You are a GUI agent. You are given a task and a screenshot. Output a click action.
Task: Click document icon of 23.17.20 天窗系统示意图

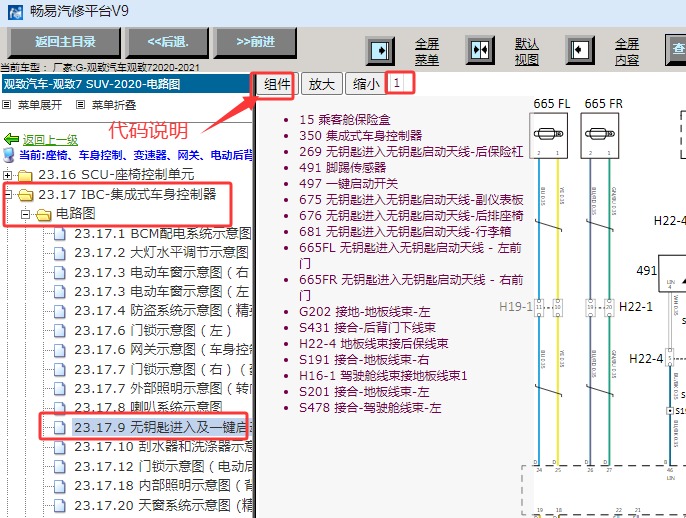pos(60,506)
